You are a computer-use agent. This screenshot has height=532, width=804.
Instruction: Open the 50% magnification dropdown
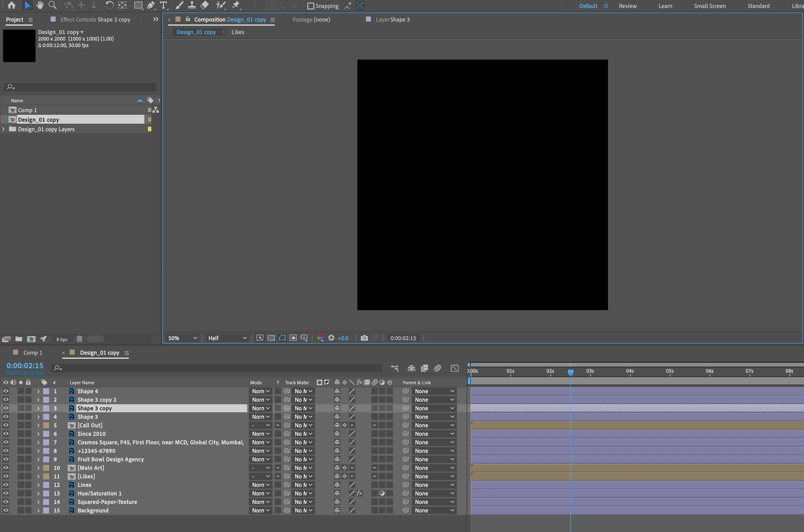coord(183,338)
